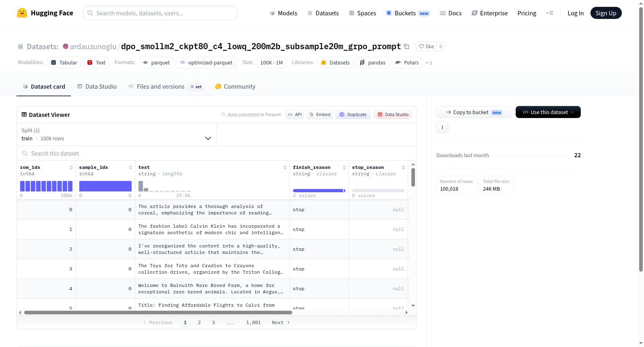Image resolution: width=644 pixels, height=347 pixels.
Task: Open the ardauzunoglu profile link
Action: (x=93, y=47)
